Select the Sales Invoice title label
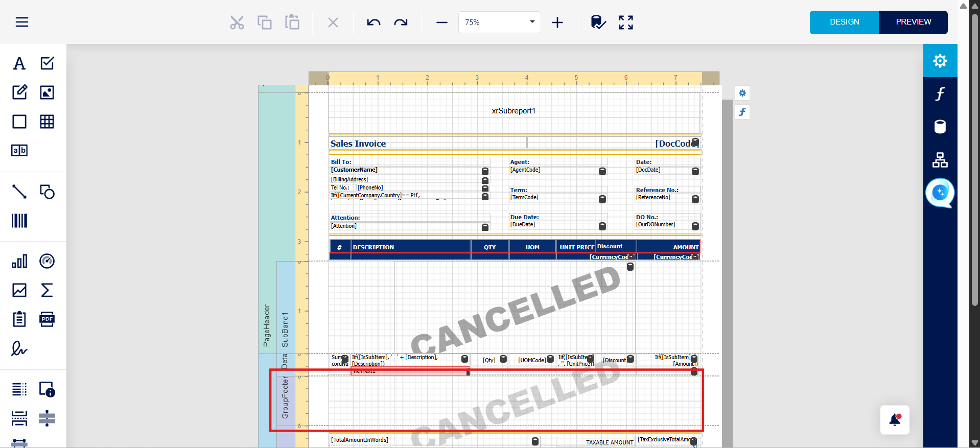The image size is (980, 448). pyautogui.click(x=428, y=144)
